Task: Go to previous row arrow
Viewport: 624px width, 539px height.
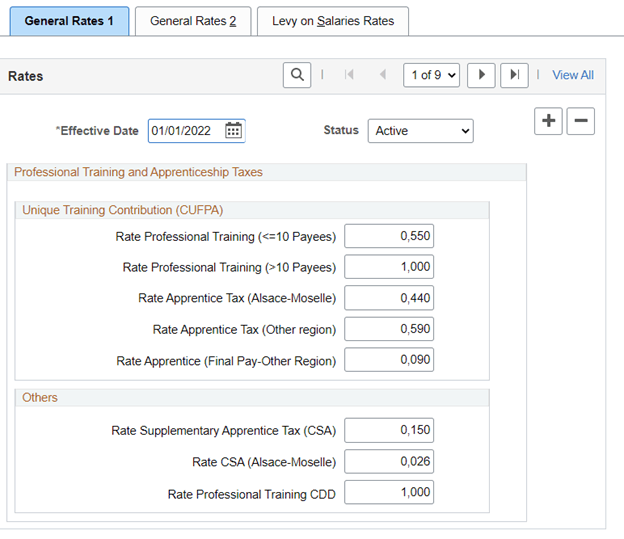Action: [x=383, y=74]
